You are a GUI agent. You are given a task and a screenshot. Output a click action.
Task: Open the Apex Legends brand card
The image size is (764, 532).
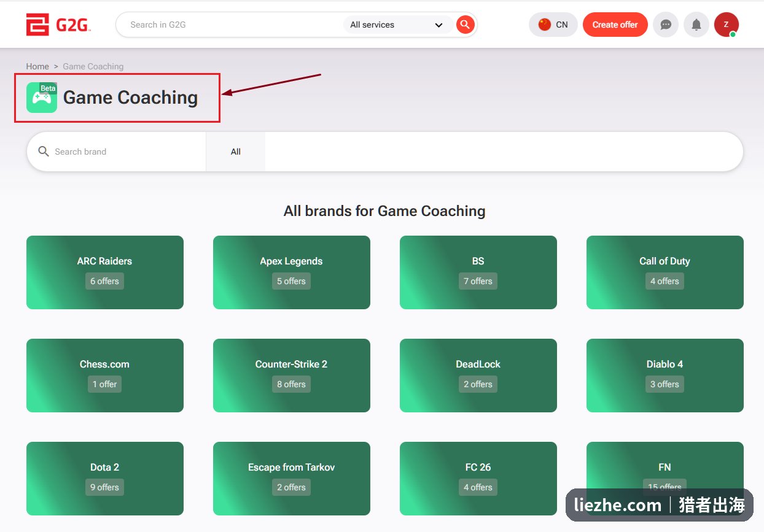pyautogui.click(x=292, y=272)
